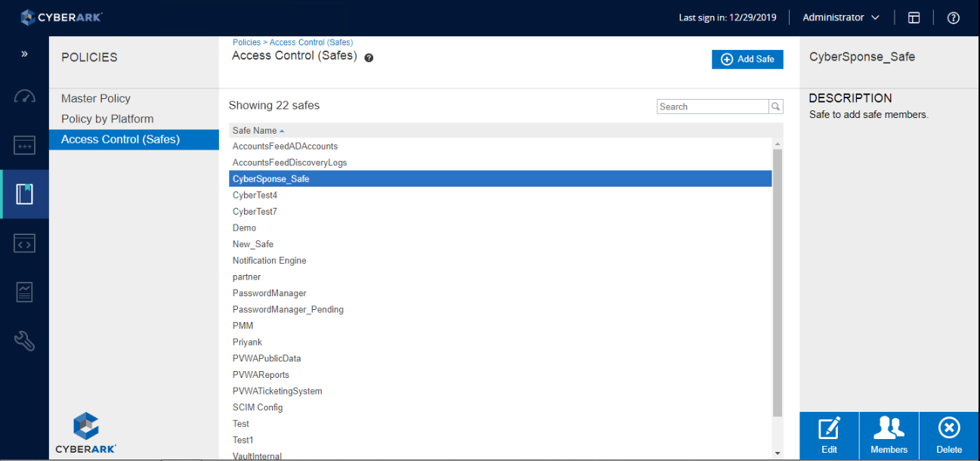980x461 pixels.
Task: Open the Accounts password icon in sidebar
Action: (x=24, y=145)
